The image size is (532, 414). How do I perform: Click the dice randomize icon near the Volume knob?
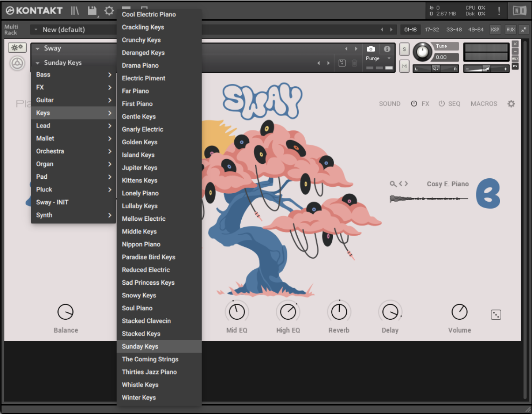pyautogui.click(x=496, y=315)
